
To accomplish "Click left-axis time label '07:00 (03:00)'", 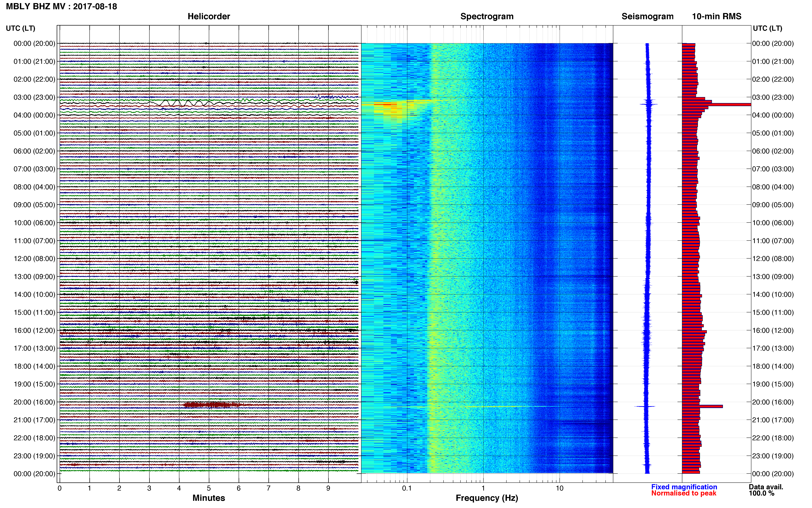I will (x=34, y=169).
